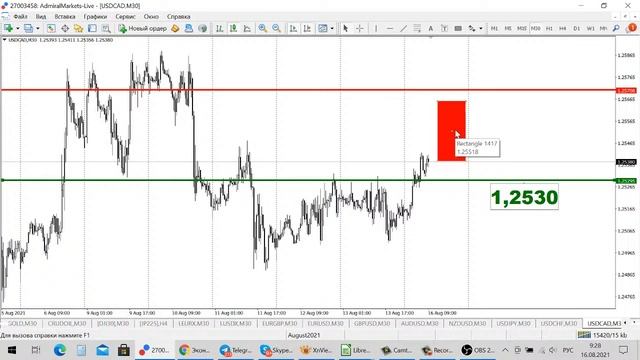640x360 pixels.
Task: Open the MetaEditor yellow diamond icon
Action: click(175, 28)
